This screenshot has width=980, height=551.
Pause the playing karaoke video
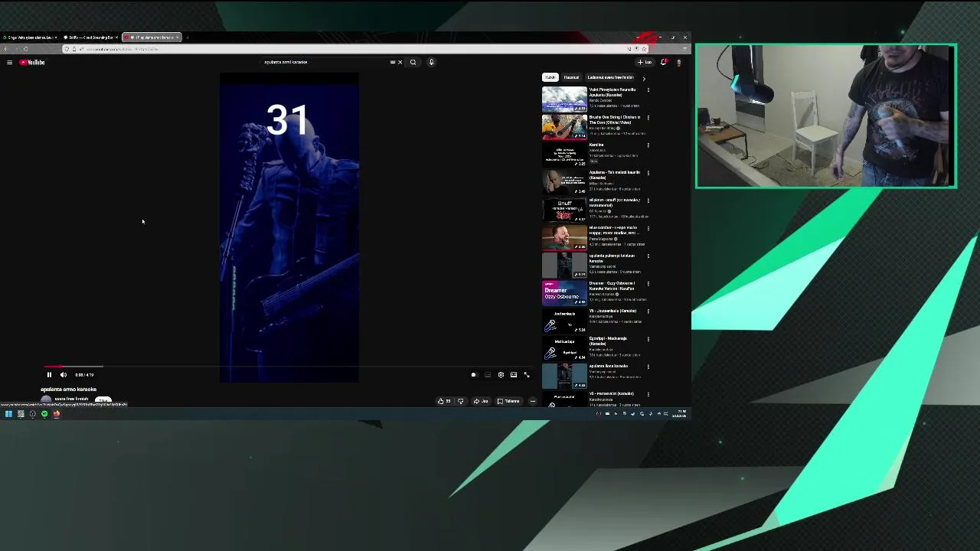[49, 375]
